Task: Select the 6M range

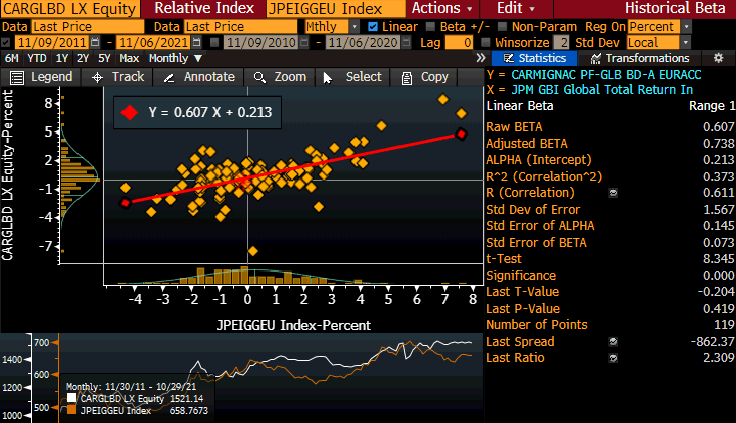Action: click(x=12, y=59)
